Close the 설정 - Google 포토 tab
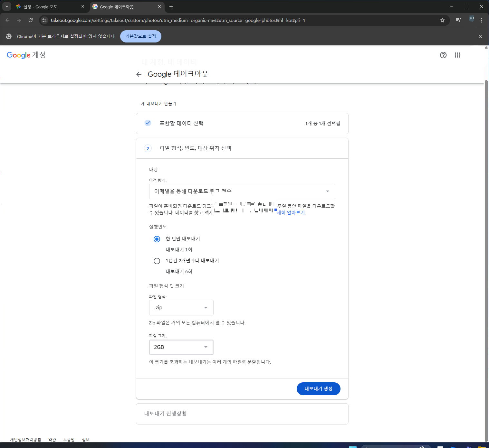The height and width of the screenshot is (448, 489). (83, 6)
